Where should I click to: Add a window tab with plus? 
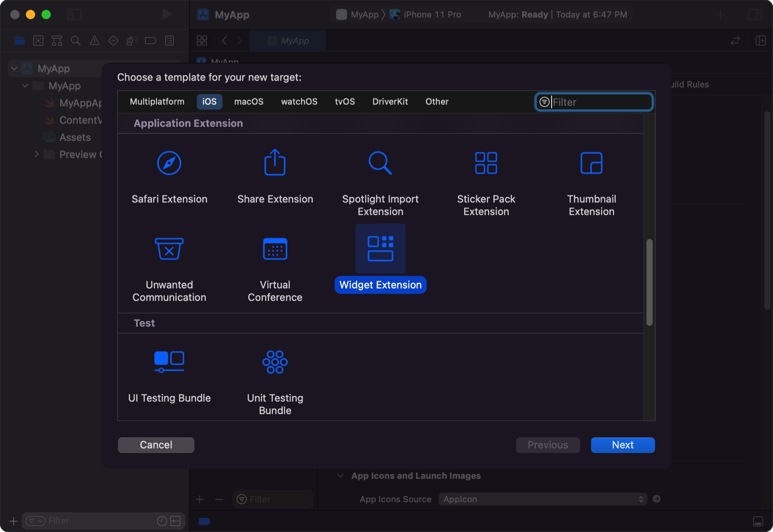(720, 15)
